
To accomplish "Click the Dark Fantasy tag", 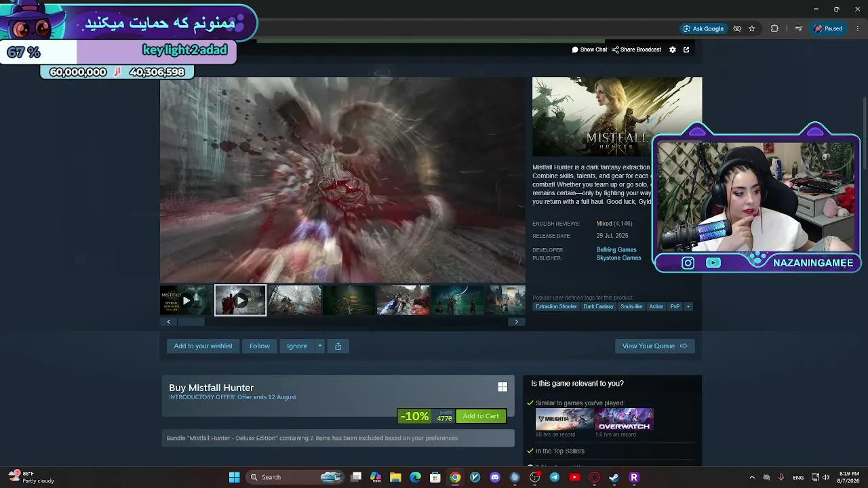I will 598,306.
